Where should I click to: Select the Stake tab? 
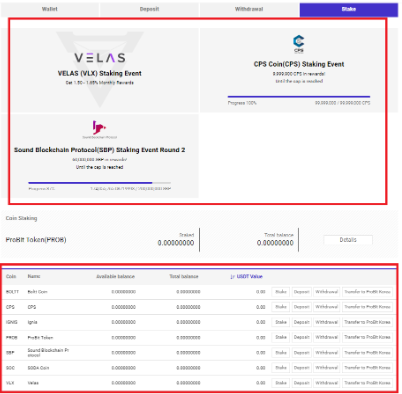click(x=349, y=9)
